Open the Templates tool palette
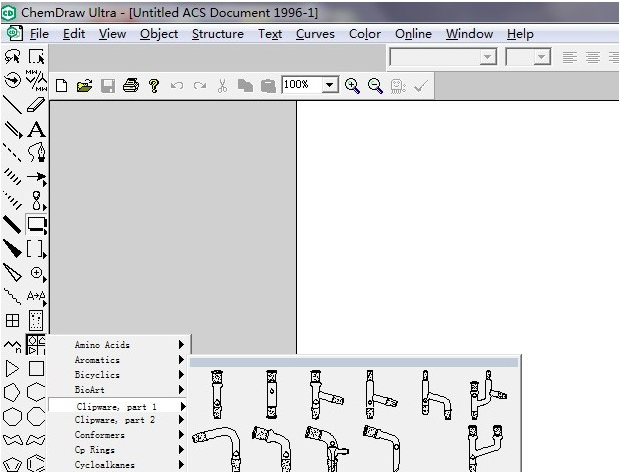This screenshot has height=476, width=620. [36, 345]
